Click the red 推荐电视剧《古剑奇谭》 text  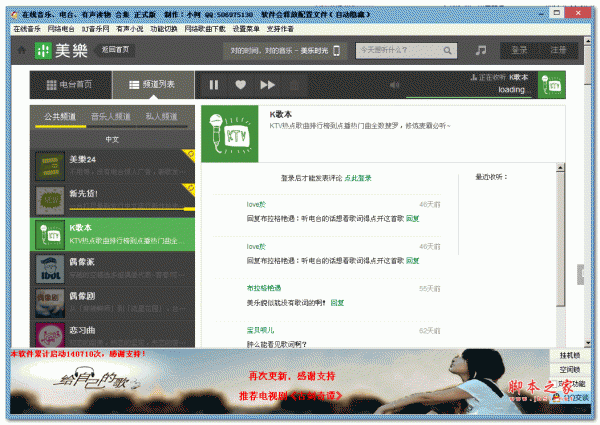(x=291, y=396)
